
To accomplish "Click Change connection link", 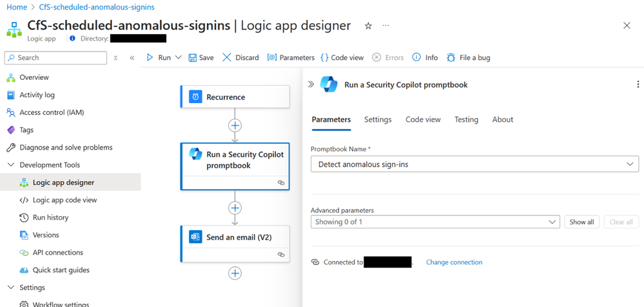I will pos(454,262).
